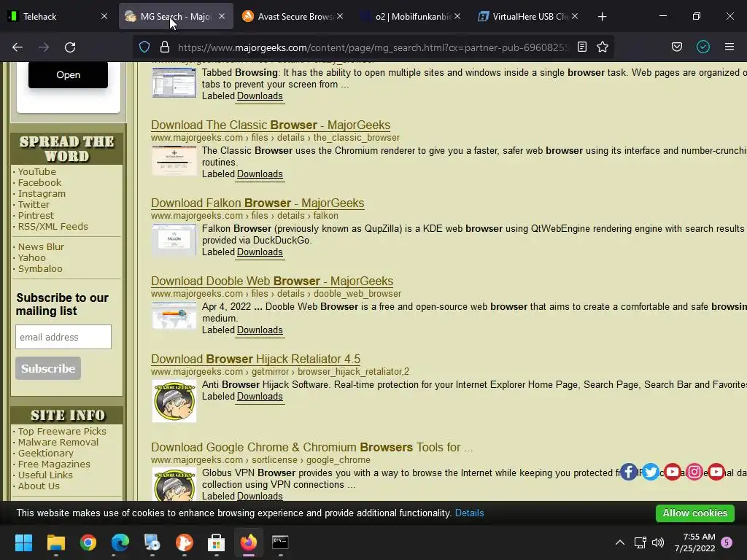Open Top Freeware Picks link

pyautogui.click(x=62, y=431)
